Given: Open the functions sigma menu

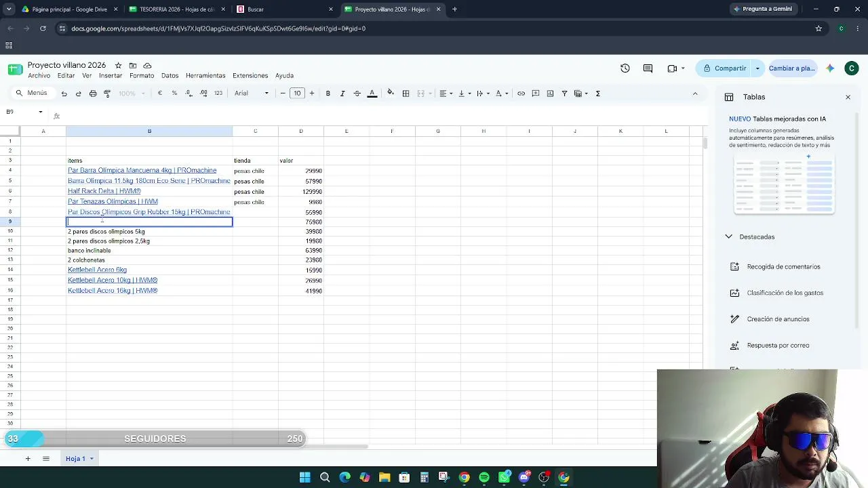Looking at the screenshot, I should 597,94.
